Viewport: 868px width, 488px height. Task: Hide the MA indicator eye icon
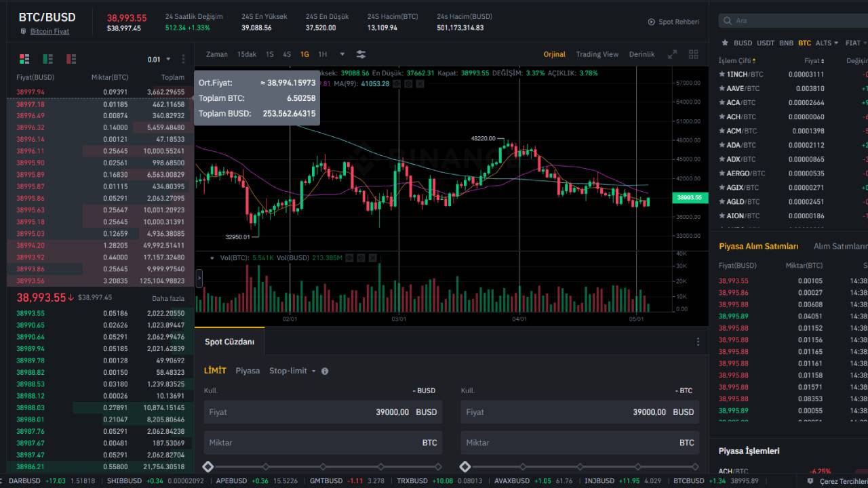click(x=397, y=84)
